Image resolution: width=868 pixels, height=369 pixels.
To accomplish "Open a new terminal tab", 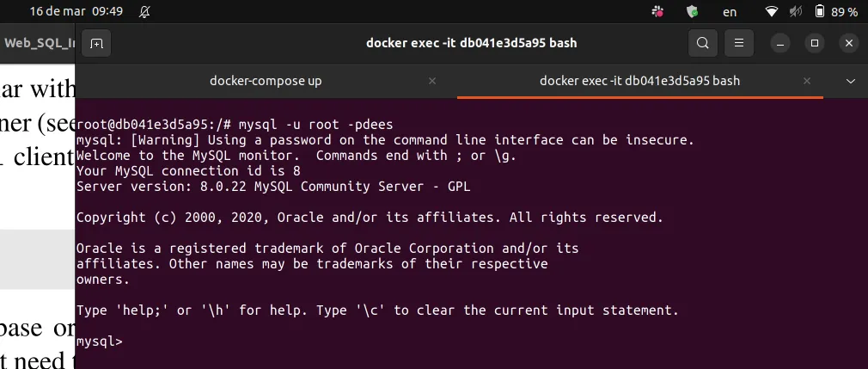I will pos(96,43).
